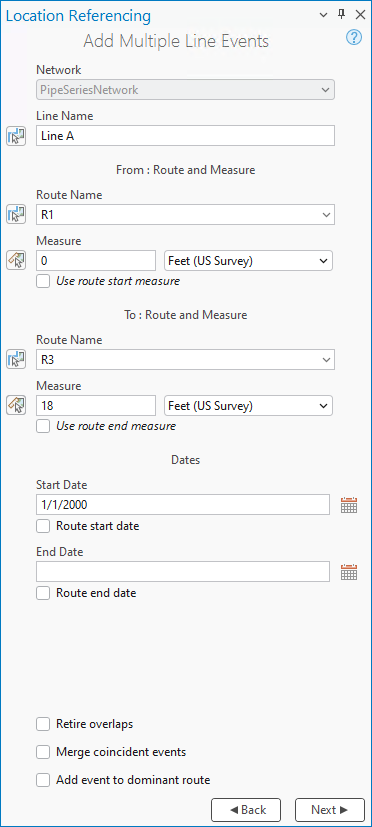Enable Merge coincident events option

(43, 752)
